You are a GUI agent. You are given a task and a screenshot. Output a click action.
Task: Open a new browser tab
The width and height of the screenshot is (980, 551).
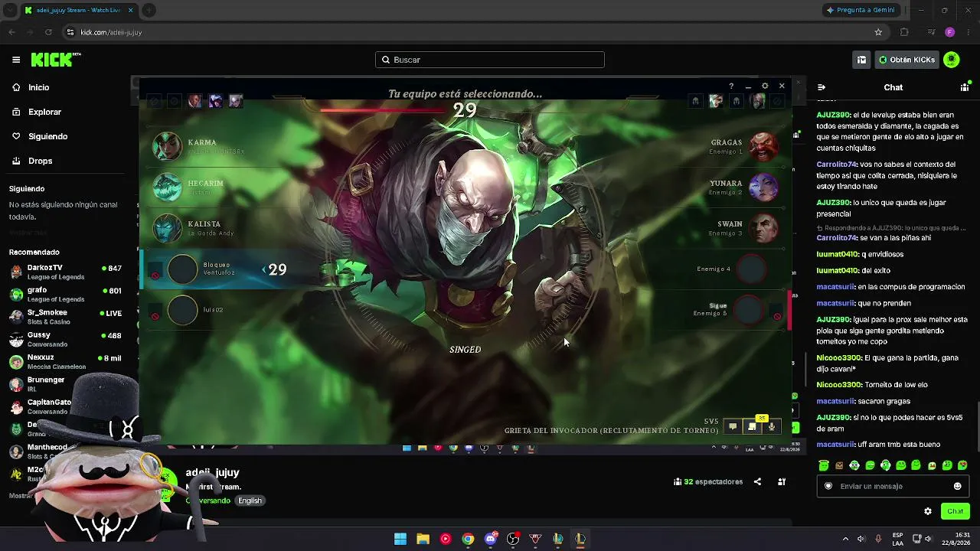pyautogui.click(x=149, y=10)
